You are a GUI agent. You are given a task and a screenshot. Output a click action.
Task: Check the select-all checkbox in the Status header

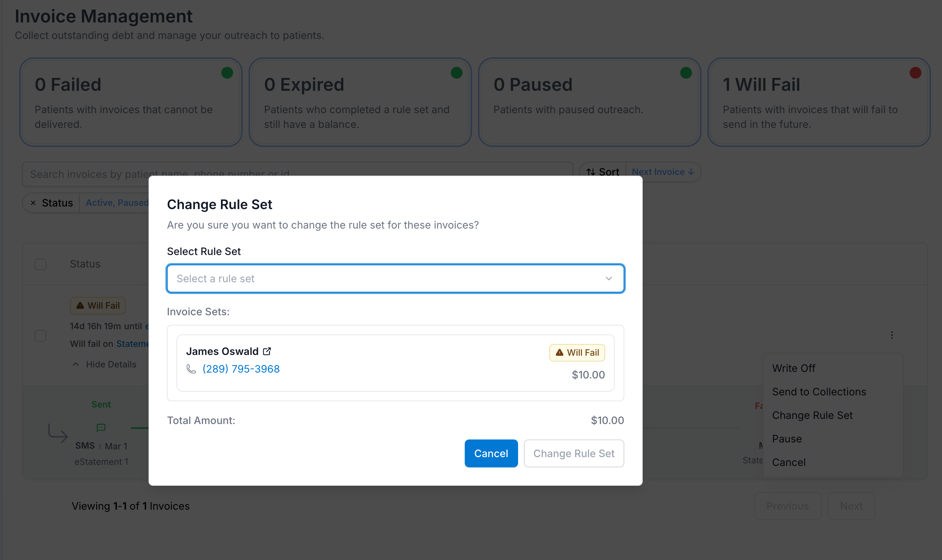coord(40,264)
